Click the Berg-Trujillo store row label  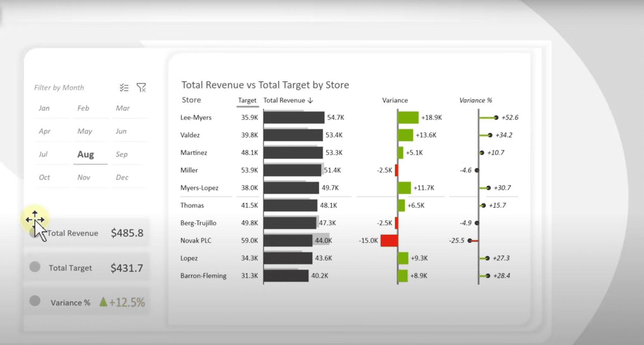pyautogui.click(x=198, y=223)
